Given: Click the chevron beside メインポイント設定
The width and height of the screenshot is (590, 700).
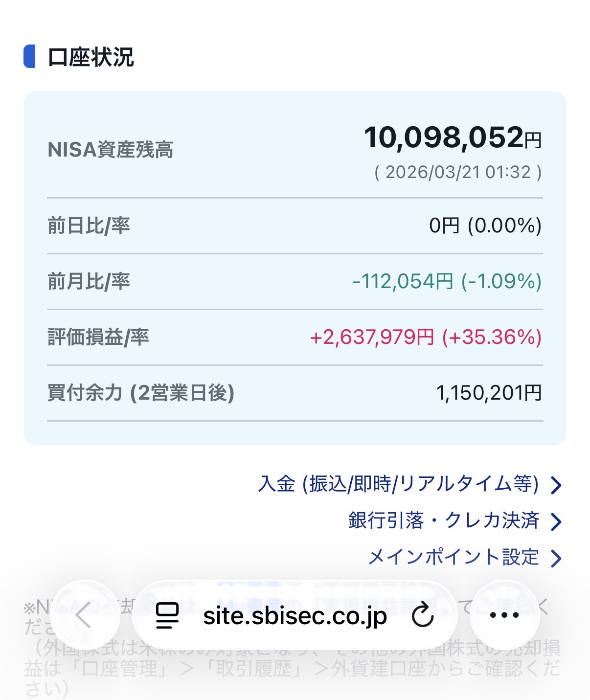Looking at the screenshot, I should click(x=556, y=558).
